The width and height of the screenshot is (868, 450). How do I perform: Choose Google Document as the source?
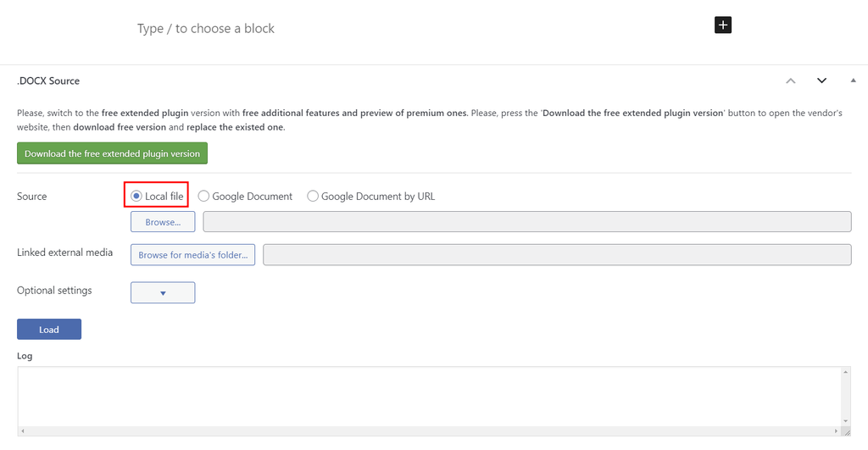[203, 197]
